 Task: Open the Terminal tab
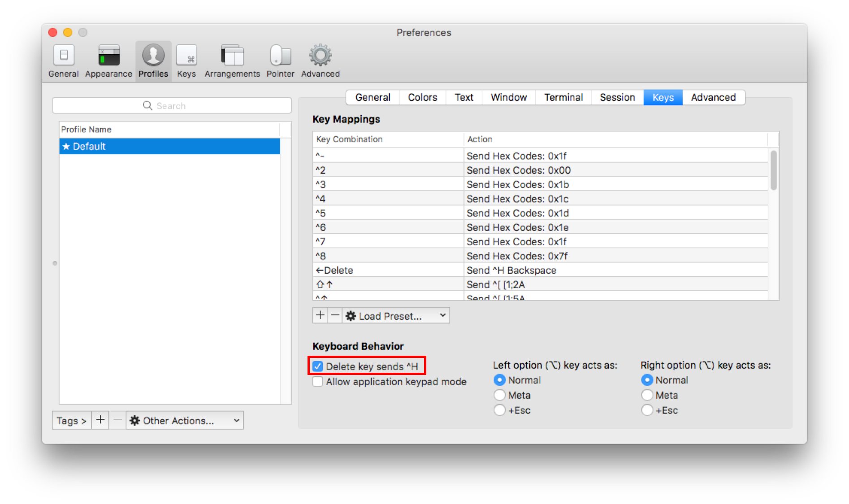click(x=563, y=97)
